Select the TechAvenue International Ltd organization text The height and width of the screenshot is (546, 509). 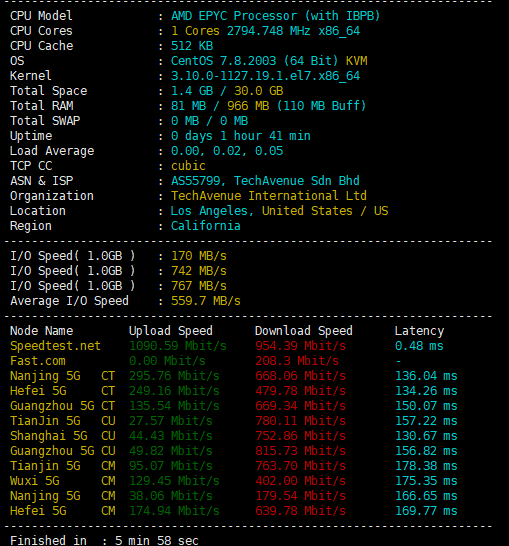click(x=268, y=196)
